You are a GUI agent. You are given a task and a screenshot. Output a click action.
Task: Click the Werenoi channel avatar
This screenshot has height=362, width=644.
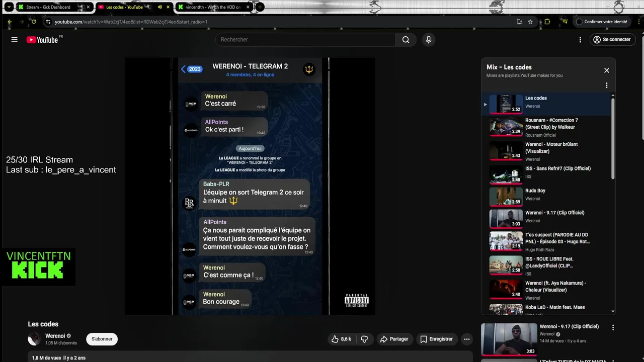tap(34, 339)
